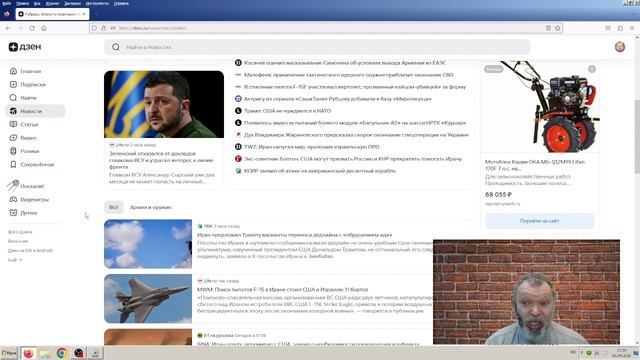Open the extensions puzzle icon
Viewport: 640px width, 360px height.
[620, 28]
